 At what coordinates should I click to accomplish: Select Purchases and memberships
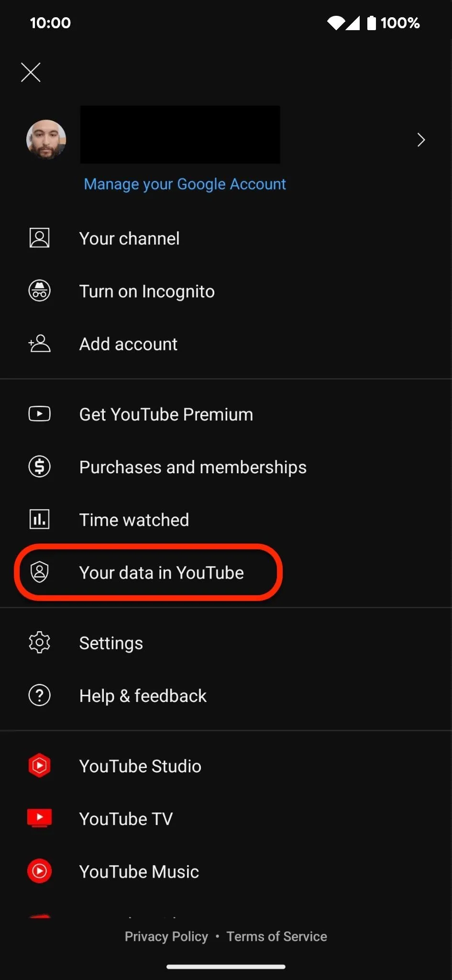226,467
